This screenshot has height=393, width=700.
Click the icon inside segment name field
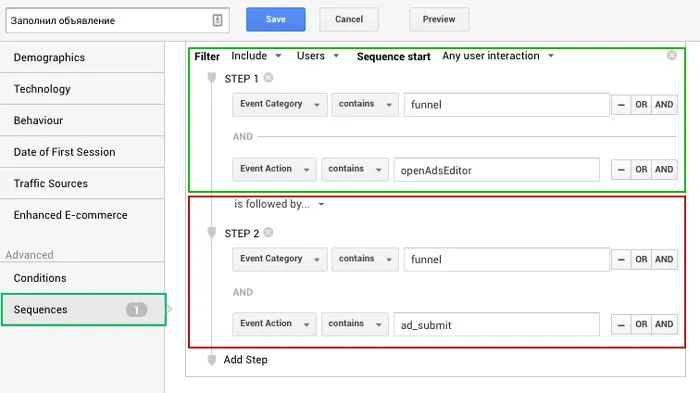(217, 20)
